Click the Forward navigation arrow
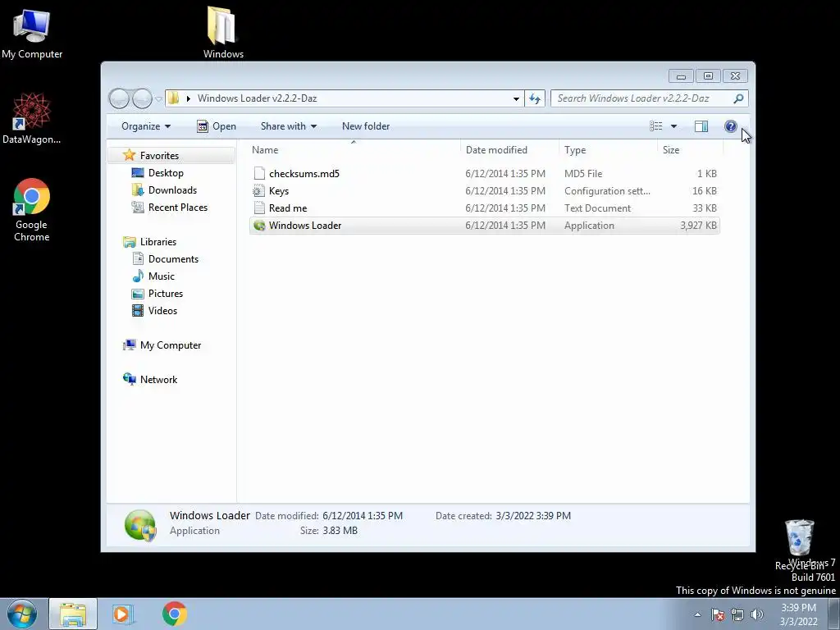This screenshot has width=840, height=630. (142, 98)
